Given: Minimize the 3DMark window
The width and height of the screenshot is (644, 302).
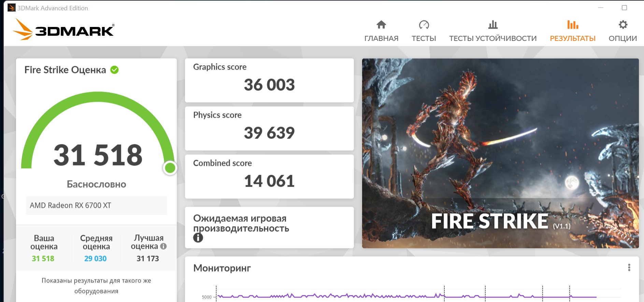Looking at the screenshot, I should pyautogui.click(x=601, y=8).
